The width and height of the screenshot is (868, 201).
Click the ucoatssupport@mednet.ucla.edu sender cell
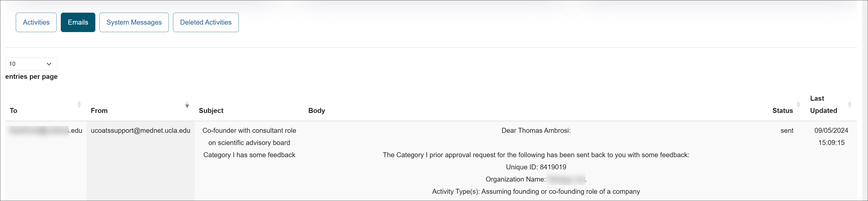click(x=141, y=131)
